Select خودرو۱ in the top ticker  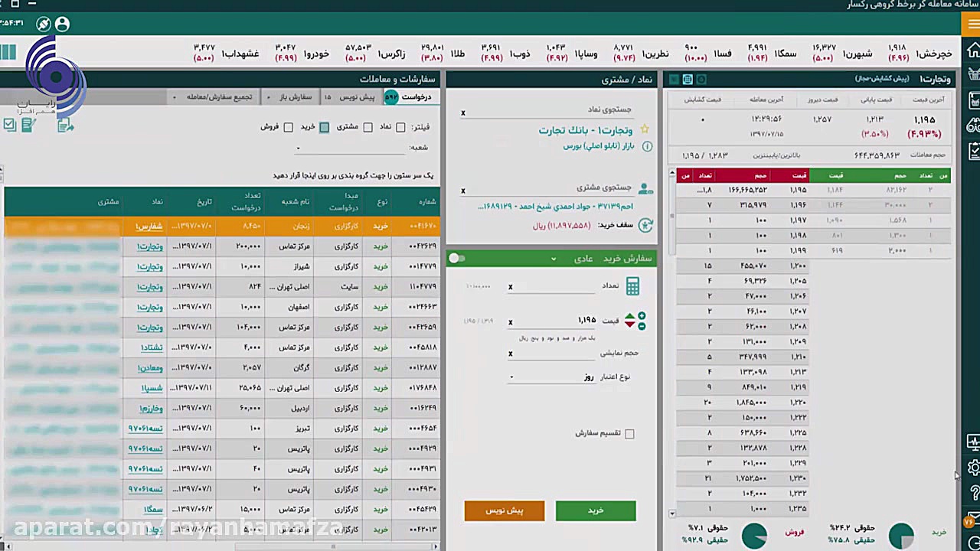pyautogui.click(x=316, y=54)
